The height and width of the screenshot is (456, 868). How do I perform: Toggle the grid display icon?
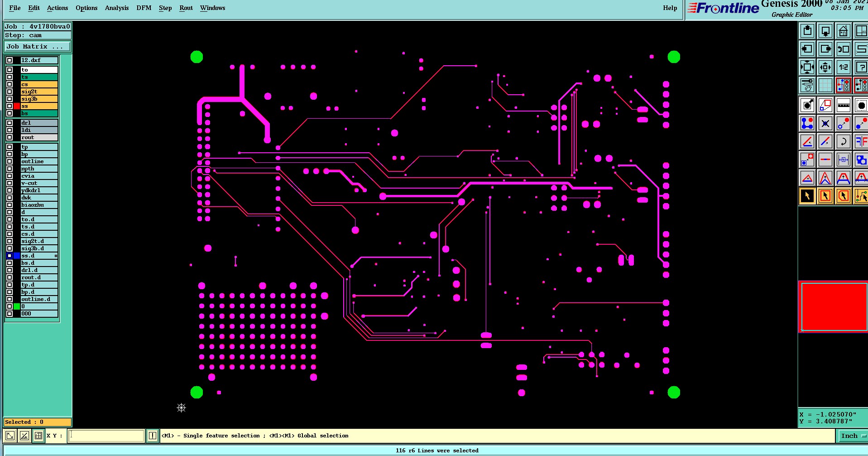[825, 85]
